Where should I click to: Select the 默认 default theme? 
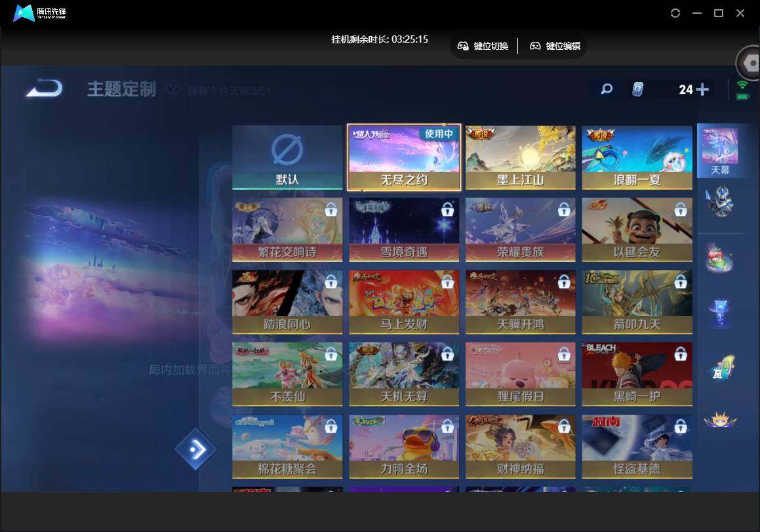287,157
